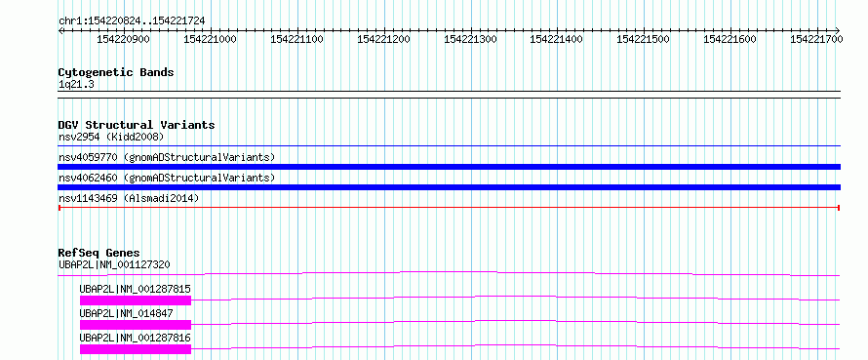Click the red nsv1143469 variant line
This screenshot has height=360, width=868.
pyautogui.click(x=449, y=208)
